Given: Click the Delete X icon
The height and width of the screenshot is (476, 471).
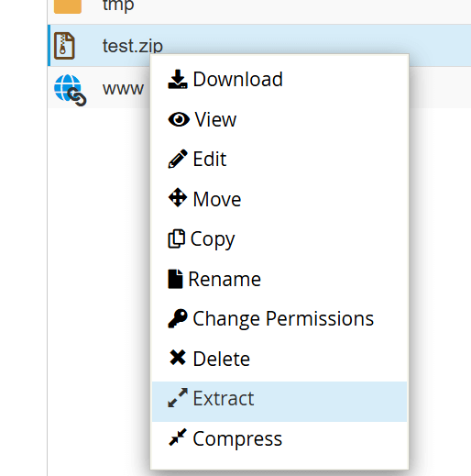Looking at the screenshot, I should coord(178,358).
